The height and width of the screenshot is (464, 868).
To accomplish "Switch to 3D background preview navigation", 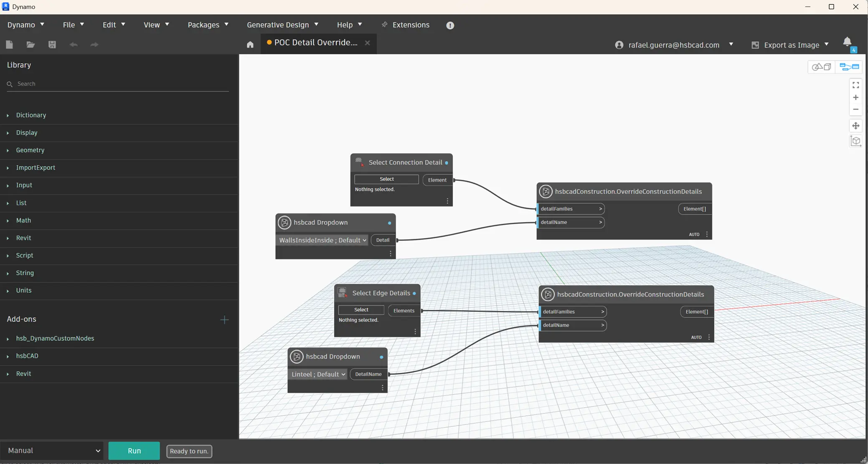I will click(821, 67).
